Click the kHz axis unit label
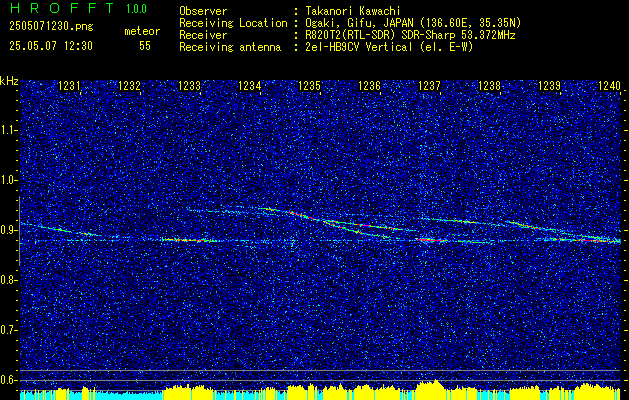Screen dimensions: 629x400 (x=9, y=81)
